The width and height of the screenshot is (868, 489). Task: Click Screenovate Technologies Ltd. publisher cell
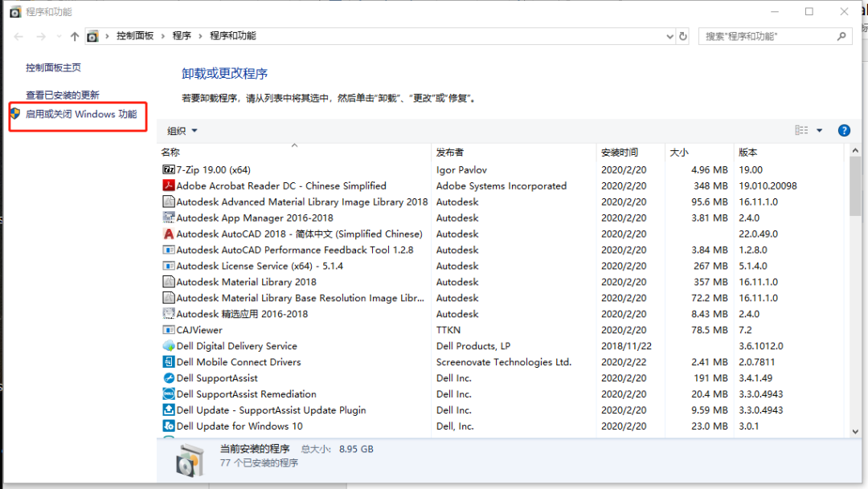pos(503,362)
